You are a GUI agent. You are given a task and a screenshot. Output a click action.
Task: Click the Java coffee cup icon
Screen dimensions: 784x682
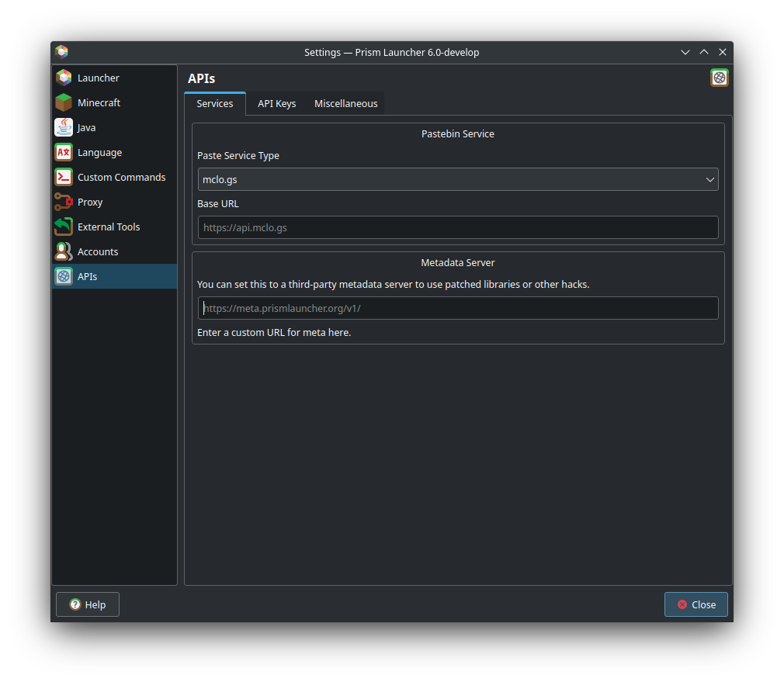click(x=64, y=127)
